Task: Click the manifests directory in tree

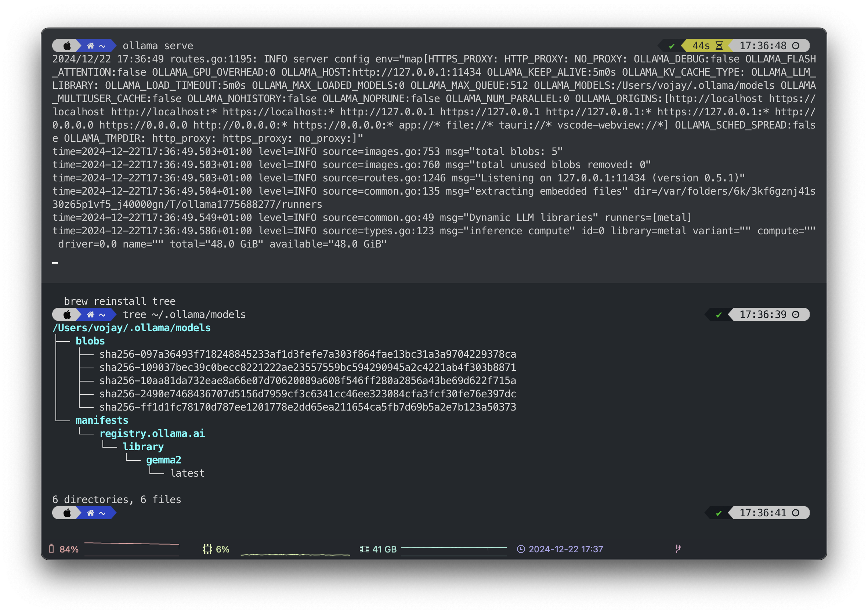Action: click(x=102, y=420)
